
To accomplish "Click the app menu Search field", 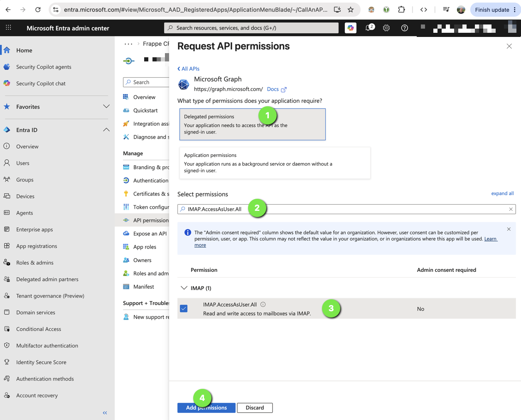I will (146, 82).
